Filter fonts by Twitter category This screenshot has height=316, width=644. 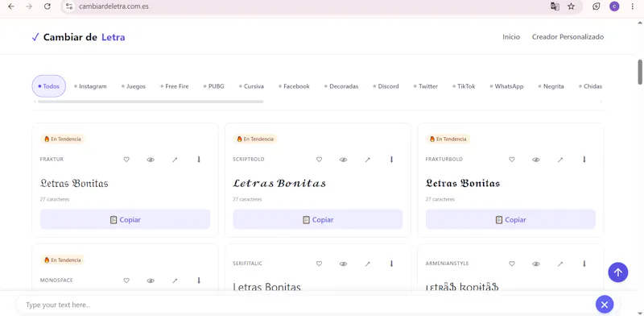pos(426,86)
